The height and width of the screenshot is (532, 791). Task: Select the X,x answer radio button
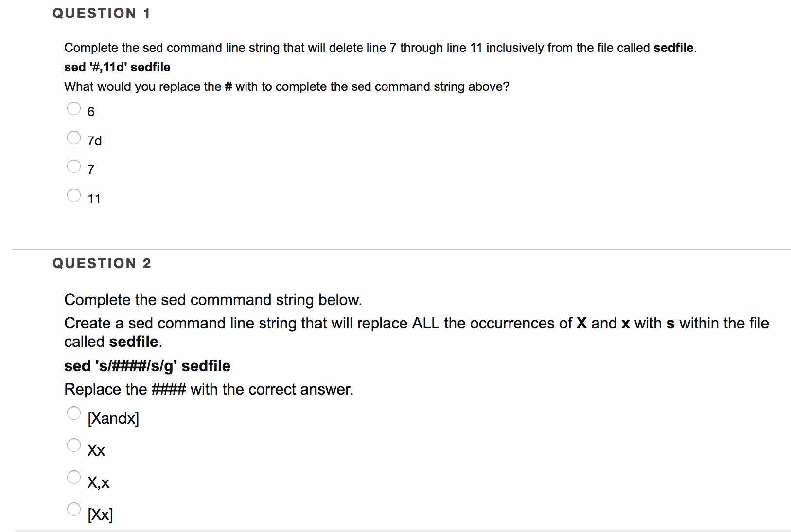tap(74, 477)
